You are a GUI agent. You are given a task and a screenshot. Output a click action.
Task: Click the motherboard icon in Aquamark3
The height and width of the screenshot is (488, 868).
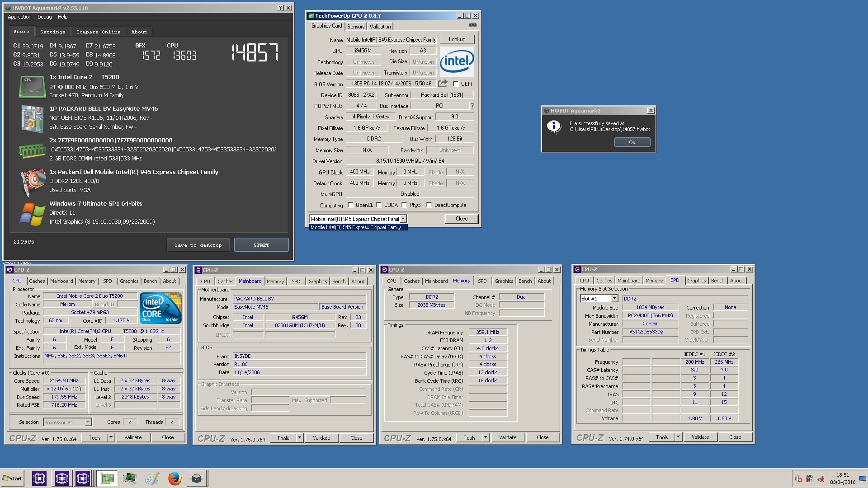pyautogui.click(x=32, y=119)
